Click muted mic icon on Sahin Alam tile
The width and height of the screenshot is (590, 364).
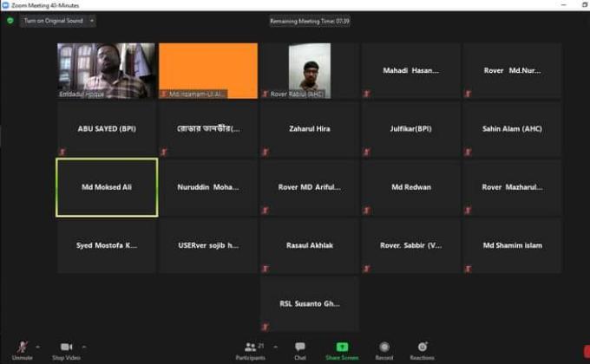(x=468, y=152)
